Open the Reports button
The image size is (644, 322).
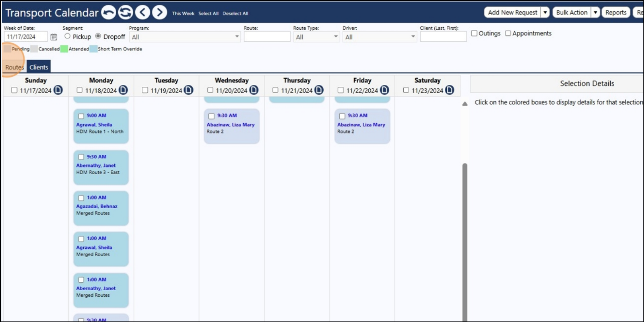[x=616, y=12]
